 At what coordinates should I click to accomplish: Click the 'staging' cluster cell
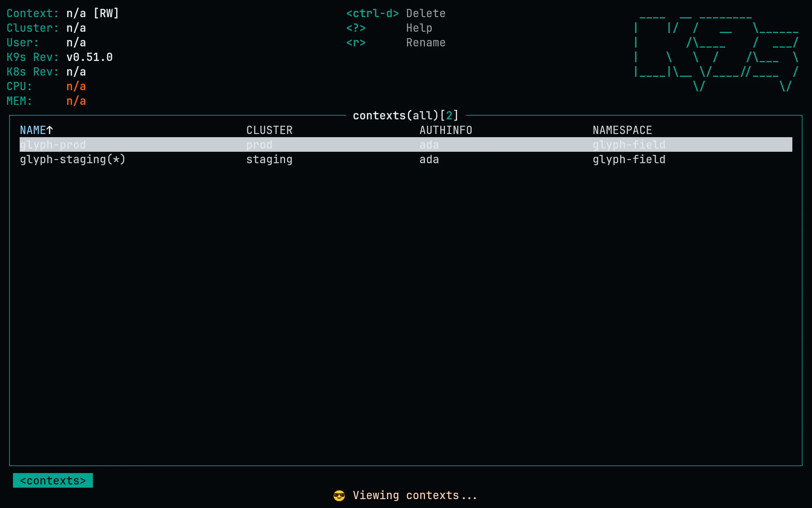pos(269,159)
